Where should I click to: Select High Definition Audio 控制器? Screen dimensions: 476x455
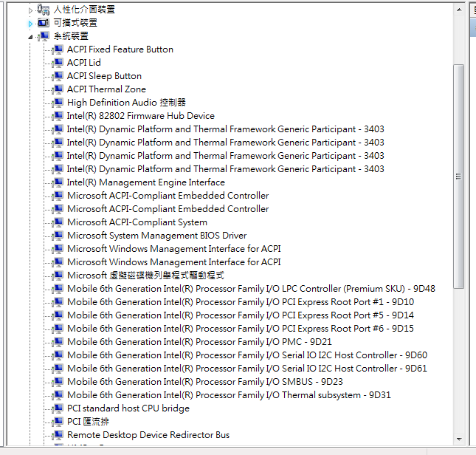(126, 103)
